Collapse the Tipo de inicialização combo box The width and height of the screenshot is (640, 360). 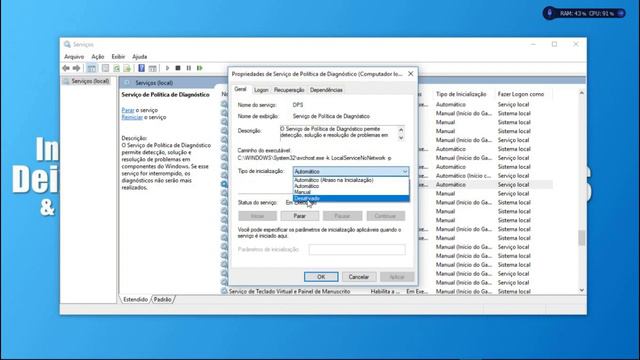[404, 171]
